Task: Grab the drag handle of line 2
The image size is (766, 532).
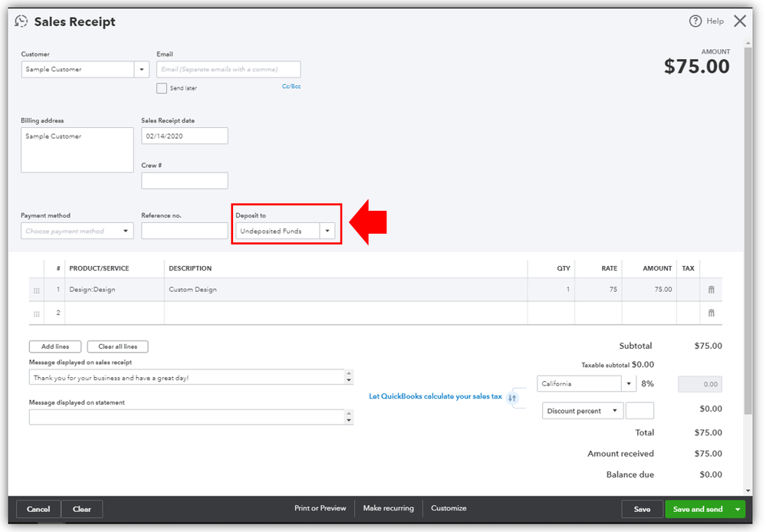Action: tap(37, 314)
